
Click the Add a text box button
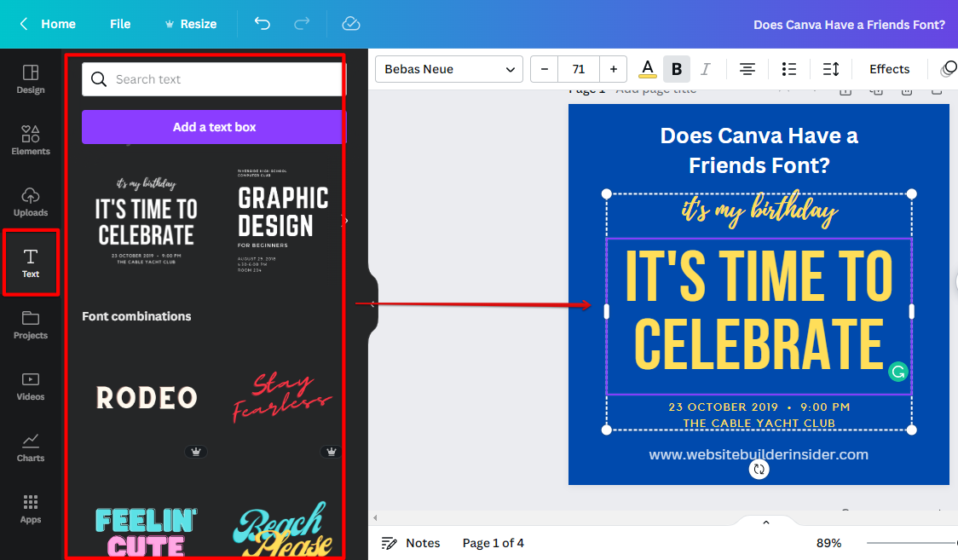[x=214, y=127]
